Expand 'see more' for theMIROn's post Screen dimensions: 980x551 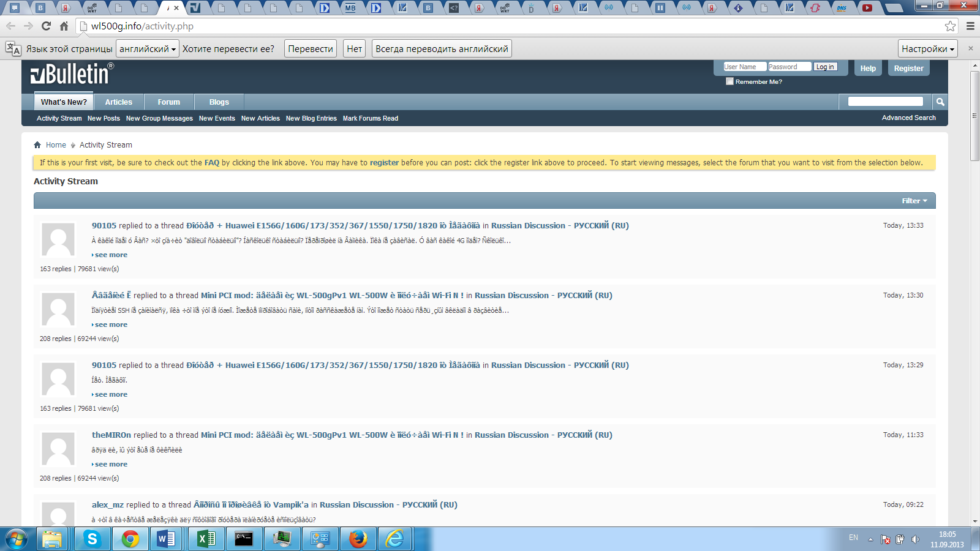point(111,464)
